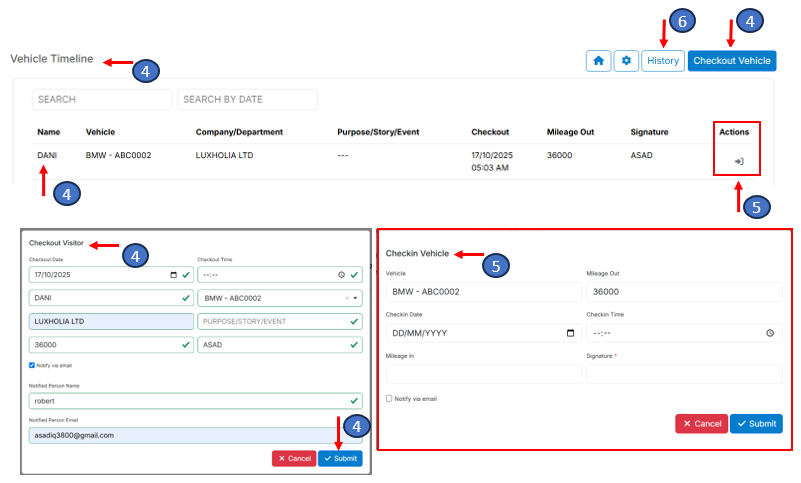The width and height of the screenshot is (801, 483).
Task: Expand the BMW - ABC0002 vehicle dropdown
Action: click(356, 298)
